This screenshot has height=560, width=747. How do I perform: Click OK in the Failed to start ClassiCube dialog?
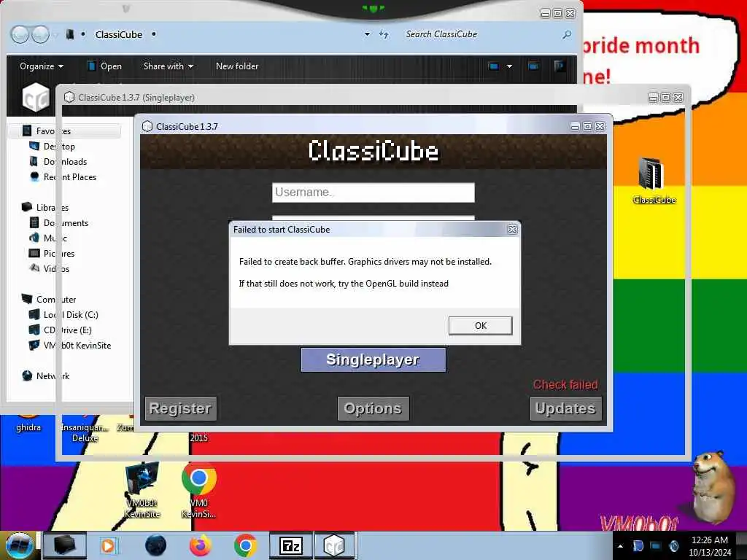480,326
